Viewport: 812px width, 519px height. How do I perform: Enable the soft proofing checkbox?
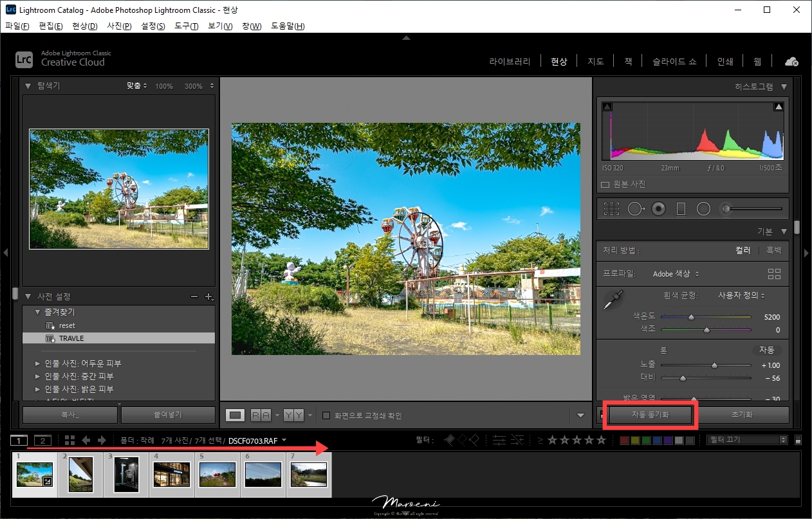(326, 415)
